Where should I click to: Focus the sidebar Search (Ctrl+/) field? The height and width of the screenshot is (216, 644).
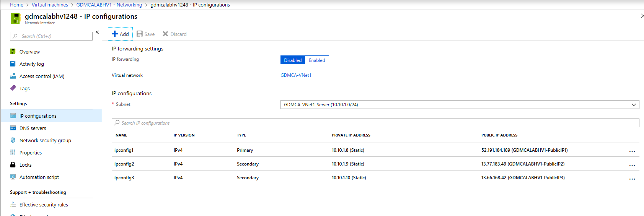51,36
